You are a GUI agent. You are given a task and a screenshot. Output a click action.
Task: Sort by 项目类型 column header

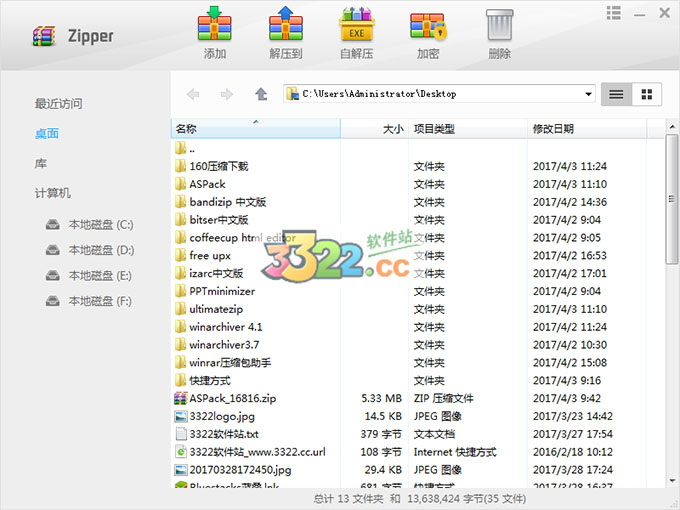point(468,128)
